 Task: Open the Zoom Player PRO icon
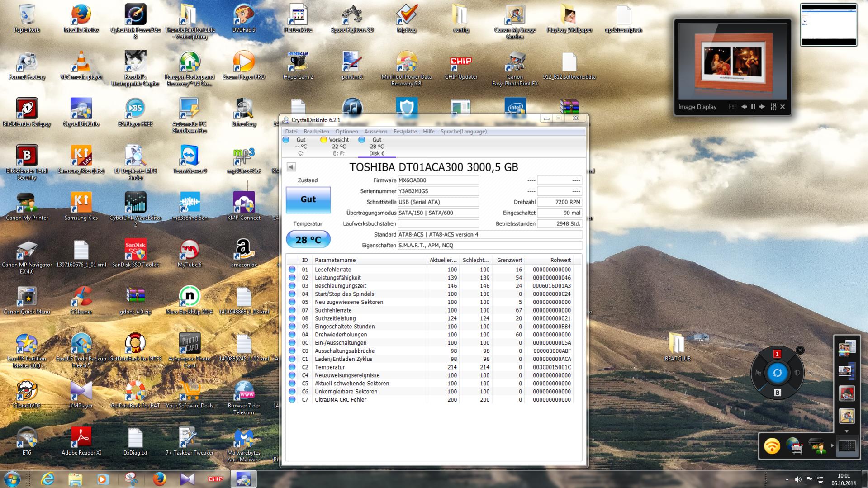point(244,66)
